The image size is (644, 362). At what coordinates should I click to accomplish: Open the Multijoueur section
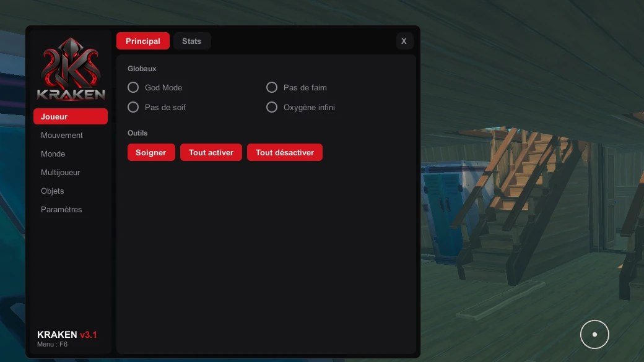point(61,173)
